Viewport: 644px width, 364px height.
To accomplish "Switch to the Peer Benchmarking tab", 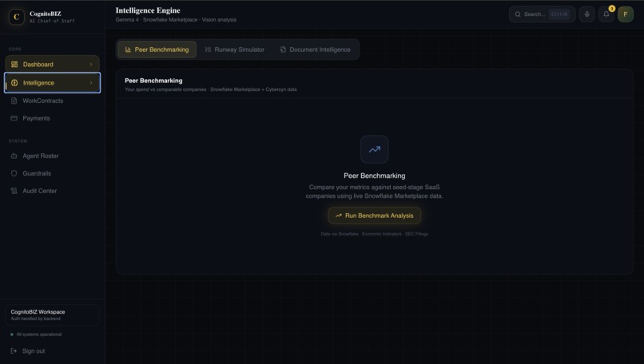I will (157, 49).
